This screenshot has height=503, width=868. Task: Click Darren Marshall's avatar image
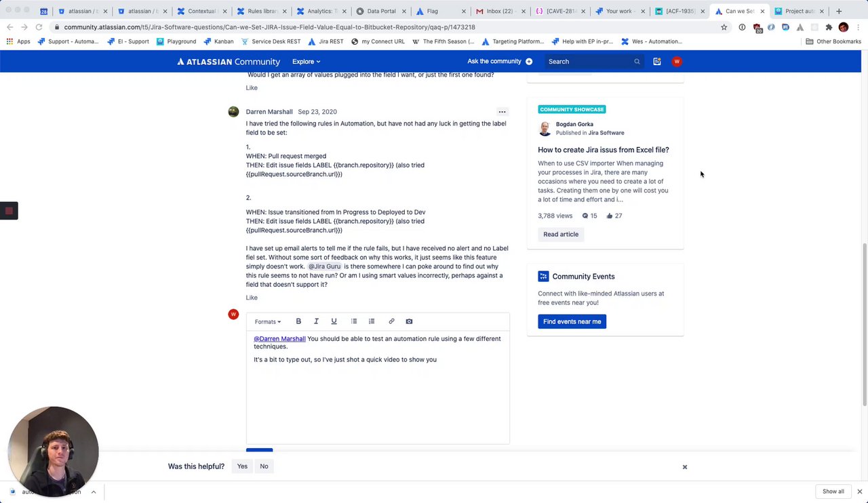tap(233, 112)
